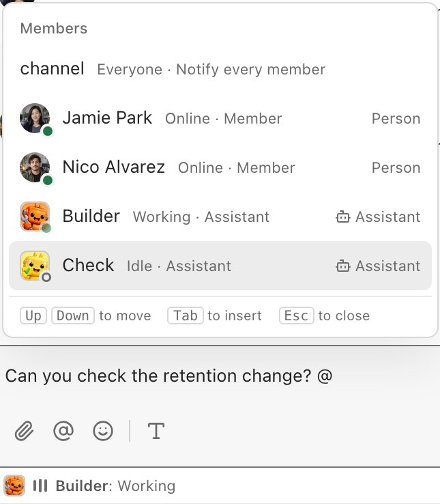The image size is (440, 504).
Task: Click the Builder avatar in the status bar
Action: click(x=14, y=486)
